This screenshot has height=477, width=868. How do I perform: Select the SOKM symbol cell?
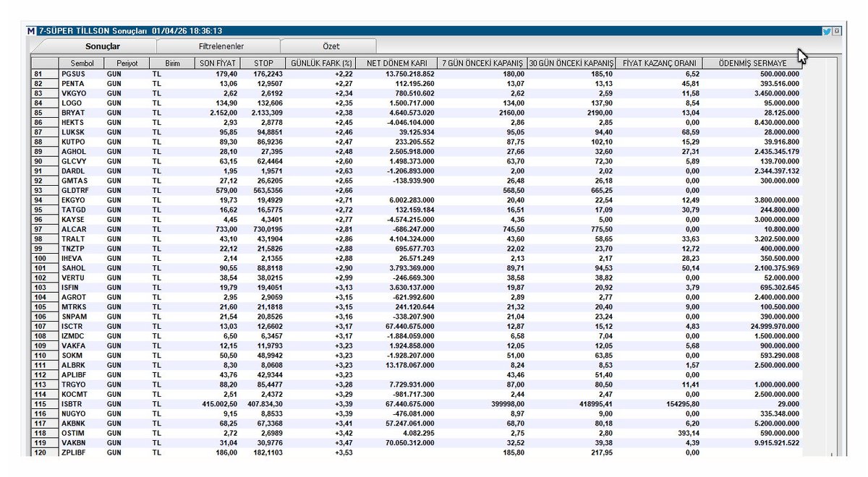click(82, 357)
